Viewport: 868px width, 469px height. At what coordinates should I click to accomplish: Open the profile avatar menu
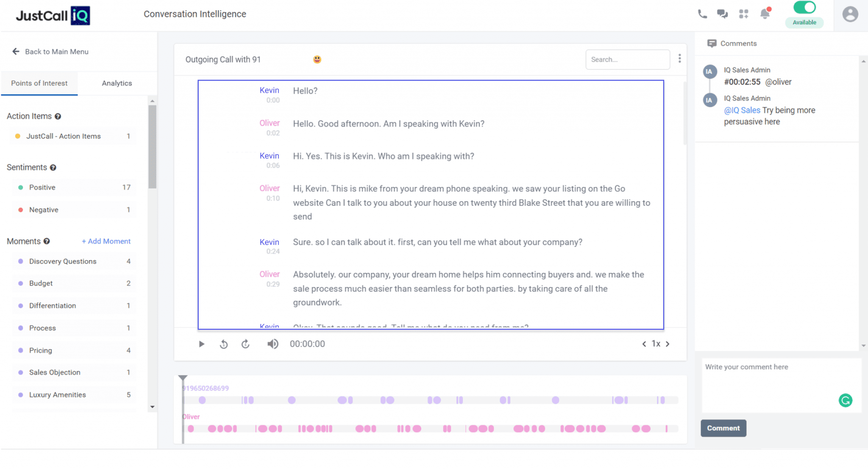(x=851, y=15)
